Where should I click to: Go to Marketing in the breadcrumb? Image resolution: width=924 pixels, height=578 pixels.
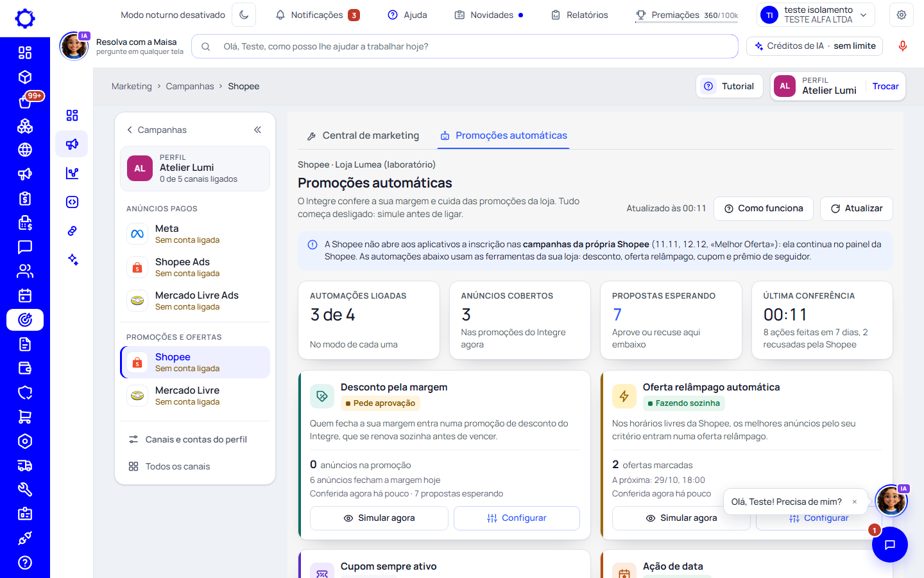pos(132,86)
